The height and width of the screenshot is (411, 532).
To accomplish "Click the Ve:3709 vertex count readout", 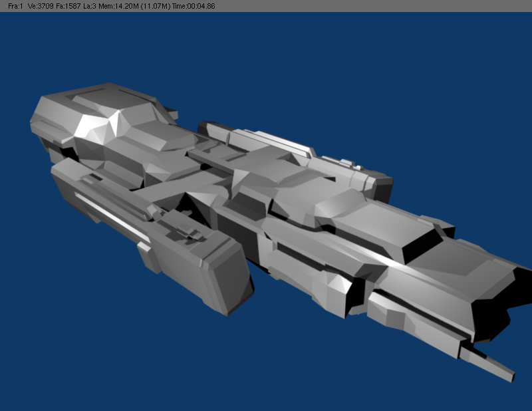I will [41, 5].
